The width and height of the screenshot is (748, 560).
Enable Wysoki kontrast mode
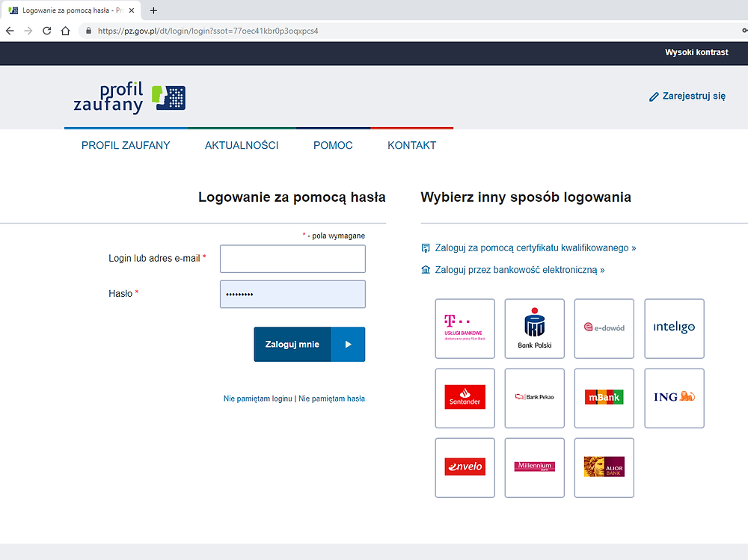pos(696,52)
